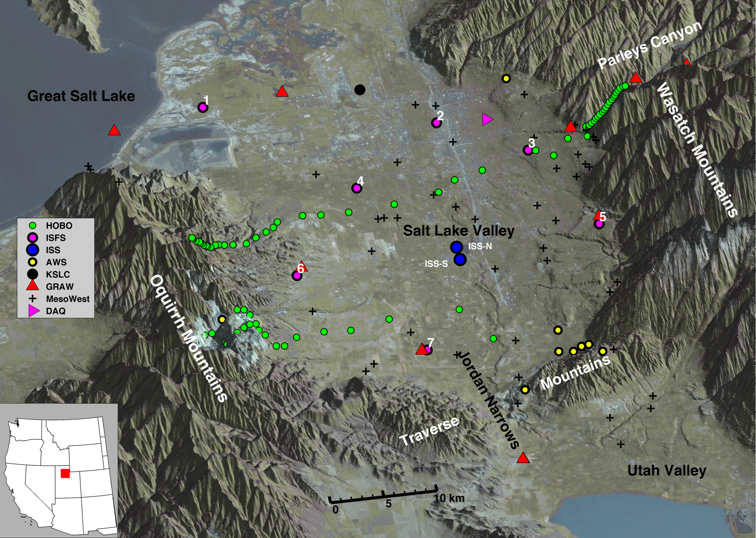Click the Parleys Canyon label

click(x=649, y=45)
